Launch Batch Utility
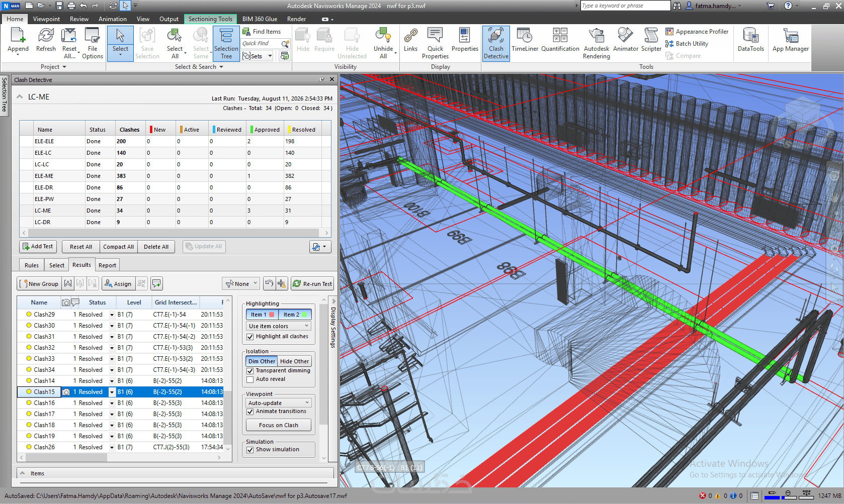The image size is (844, 504). [x=687, y=44]
